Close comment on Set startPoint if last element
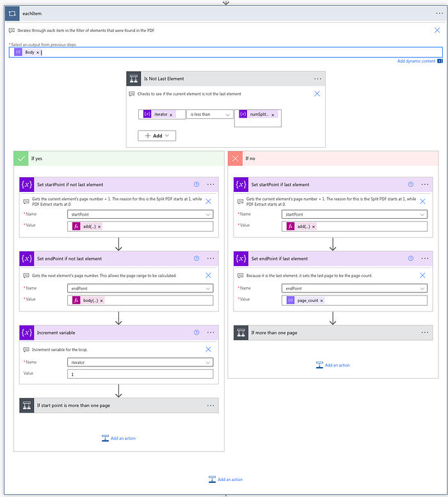This screenshot has width=448, height=497. point(422,201)
